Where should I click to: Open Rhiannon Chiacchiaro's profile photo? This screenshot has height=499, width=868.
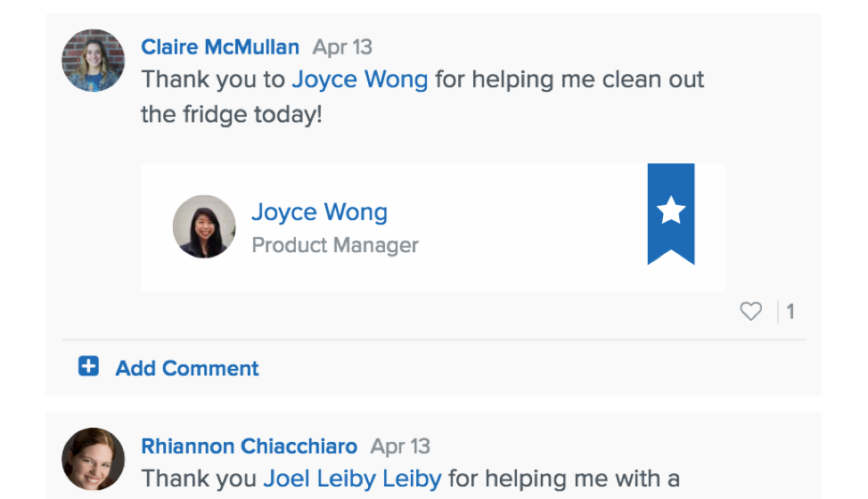click(x=93, y=459)
